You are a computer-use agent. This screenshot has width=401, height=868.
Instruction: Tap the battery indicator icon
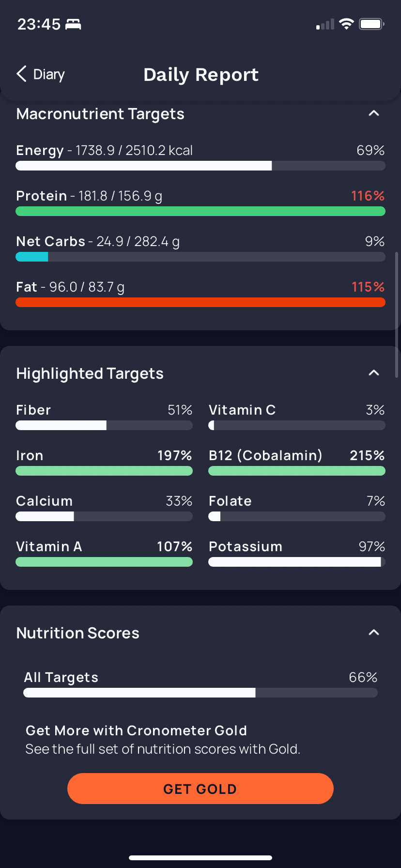point(371,24)
